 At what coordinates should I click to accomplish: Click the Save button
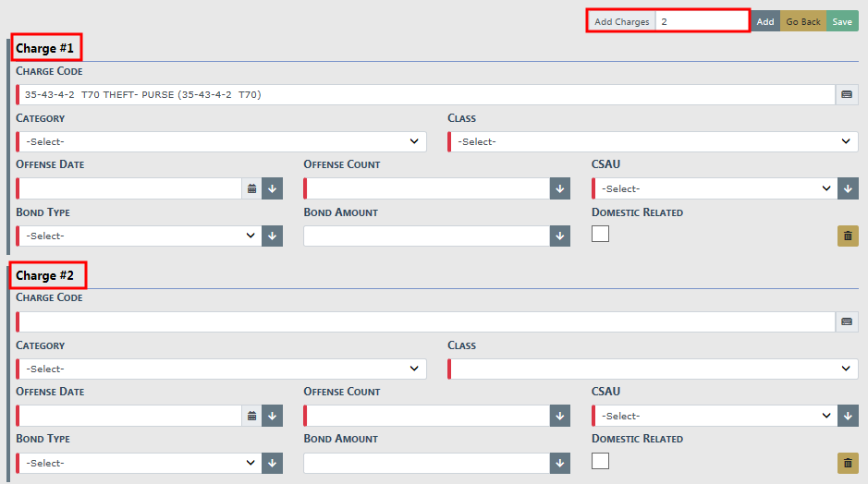tap(842, 21)
